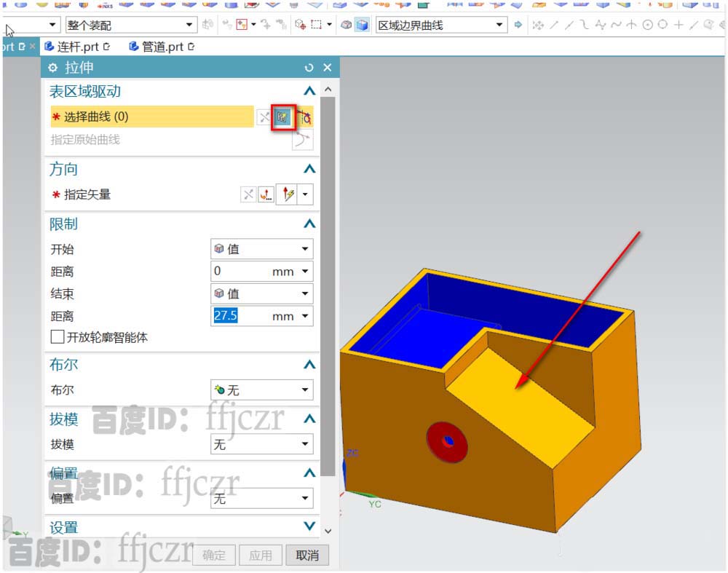Collapse the 布尔 section chevron
728x573 pixels.
(x=309, y=365)
